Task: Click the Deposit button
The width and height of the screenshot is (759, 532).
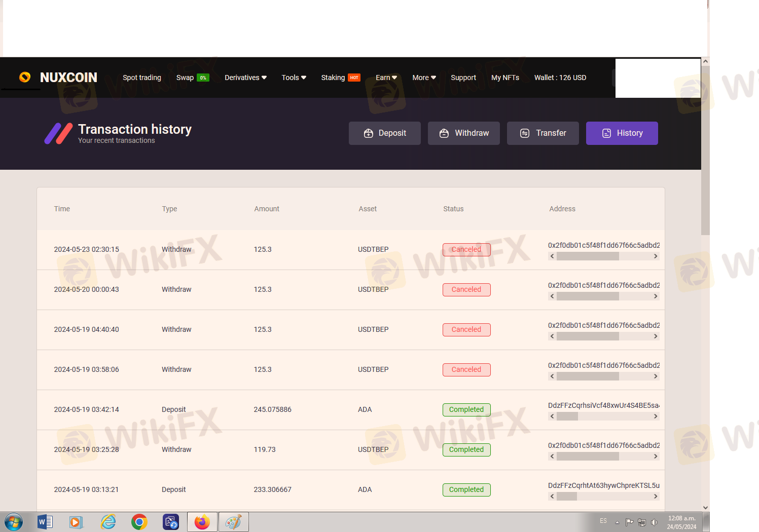Action: coord(385,133)
